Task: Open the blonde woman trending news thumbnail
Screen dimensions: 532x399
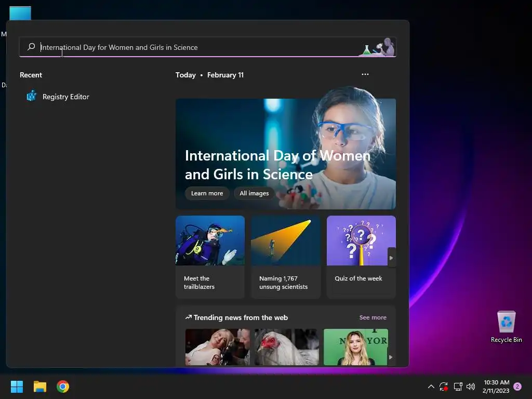Action: pos(355,347)
